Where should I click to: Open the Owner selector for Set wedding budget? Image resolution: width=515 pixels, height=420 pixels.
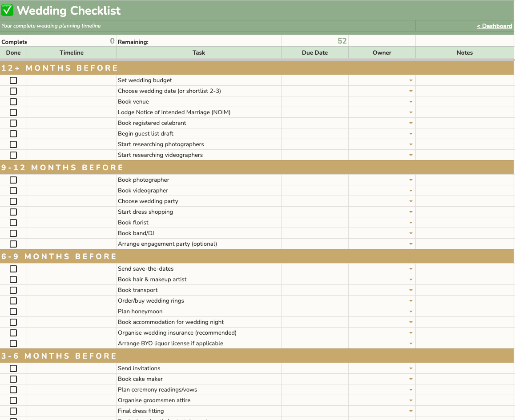click(410, 80)
